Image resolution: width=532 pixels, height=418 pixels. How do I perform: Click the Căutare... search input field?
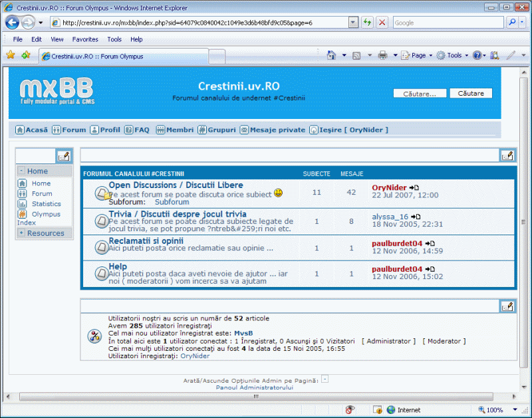click(420, 94)
